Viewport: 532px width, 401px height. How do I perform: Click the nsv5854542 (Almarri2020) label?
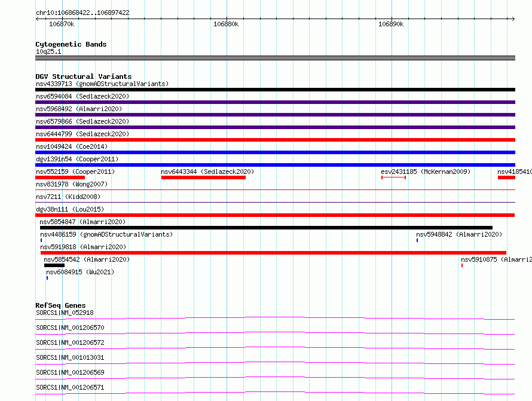pos(87,259)
